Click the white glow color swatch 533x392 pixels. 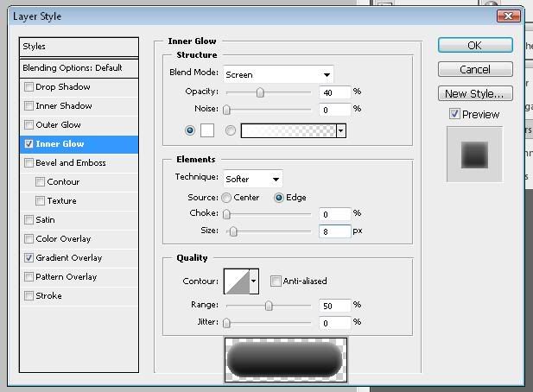(206, 130)
